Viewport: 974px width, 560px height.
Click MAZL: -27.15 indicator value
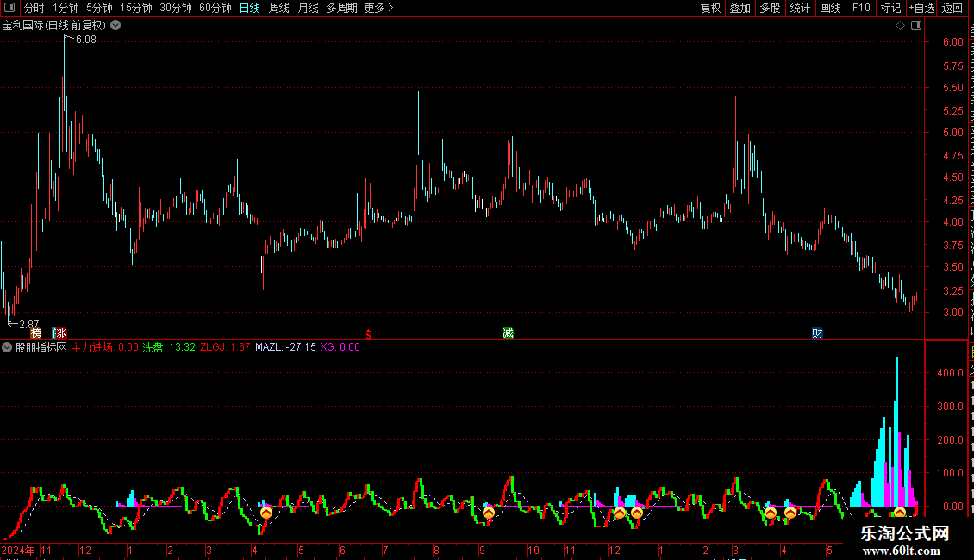286,347
